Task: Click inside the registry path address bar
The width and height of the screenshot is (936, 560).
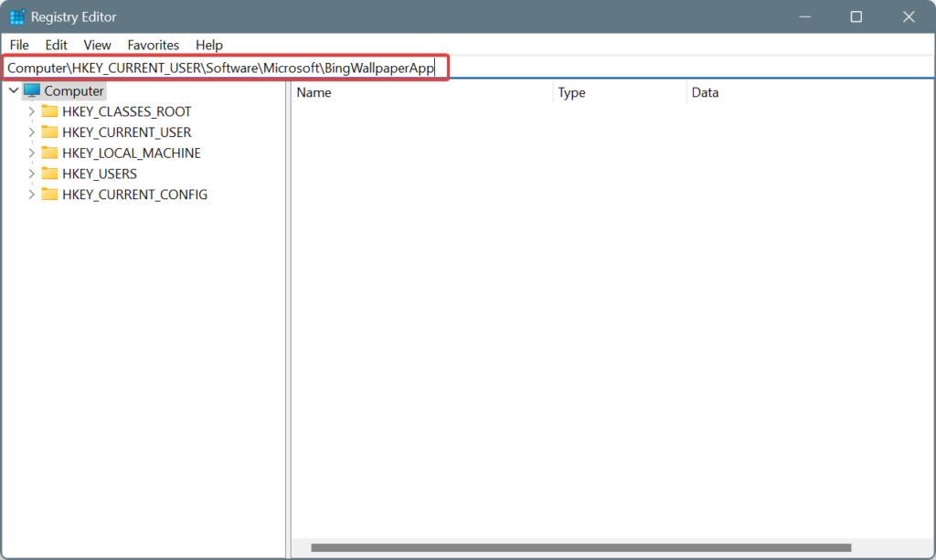Action: (226, 68)
